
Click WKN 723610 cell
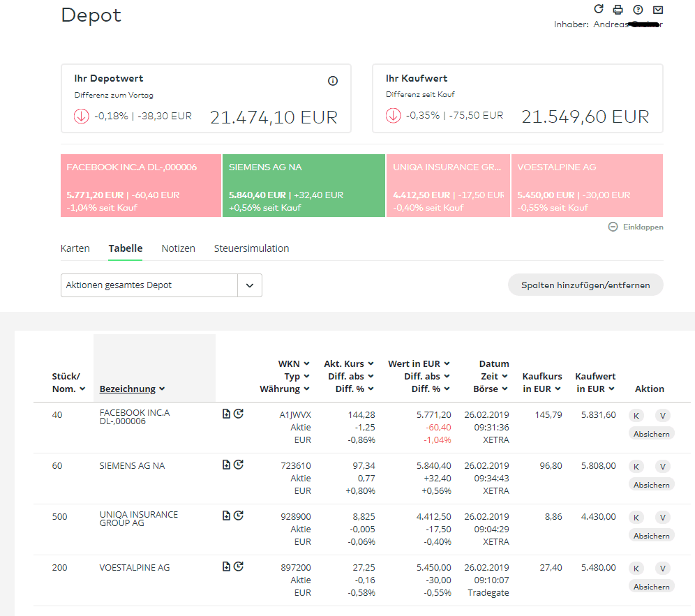click(296, 466)
